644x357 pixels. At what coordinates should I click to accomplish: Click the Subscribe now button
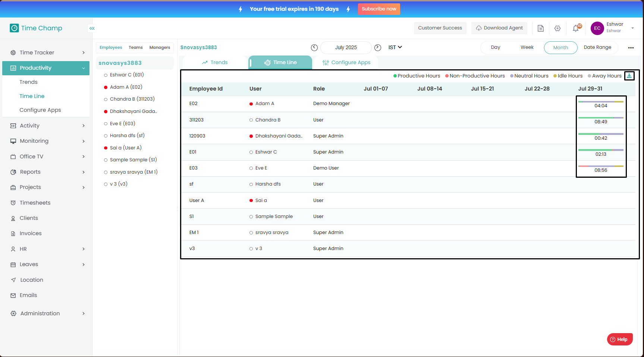(378, 9)
